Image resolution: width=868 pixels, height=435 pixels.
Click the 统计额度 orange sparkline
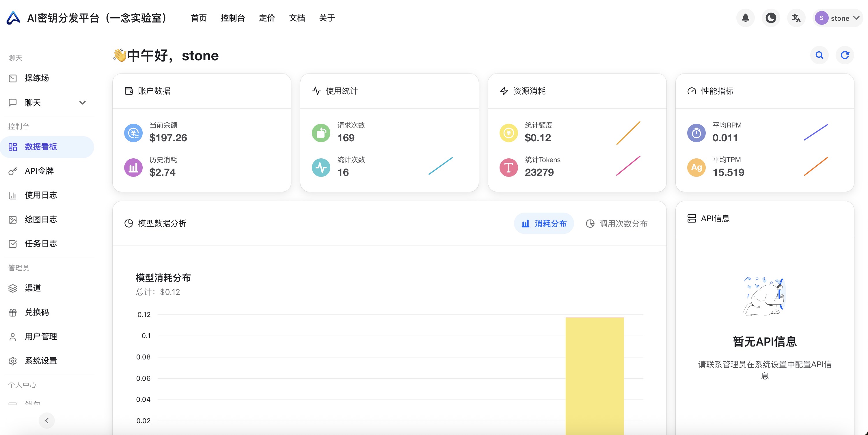coord(628,133)
